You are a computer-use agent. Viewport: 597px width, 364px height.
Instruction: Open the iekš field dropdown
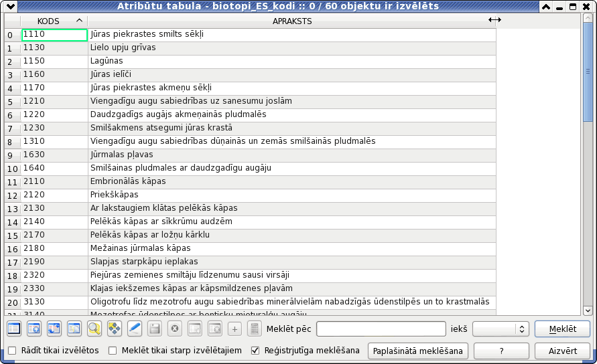pyautogui.click(x=499, y=329)
